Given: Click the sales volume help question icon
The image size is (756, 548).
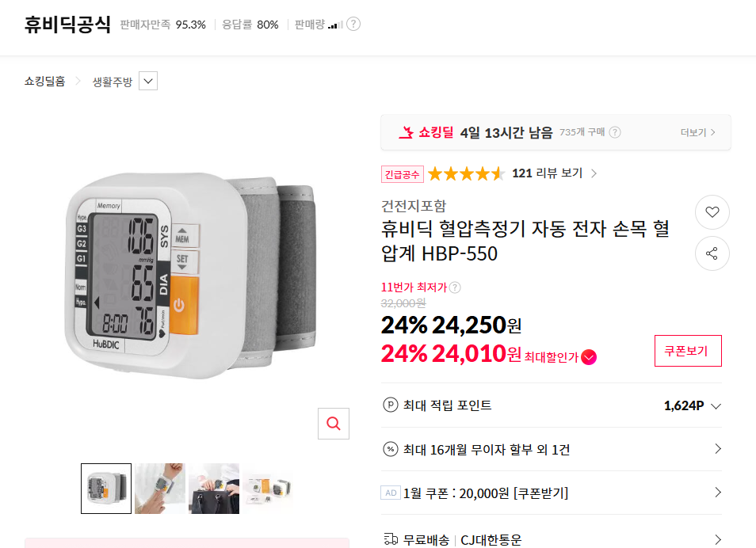Looking at the screenshot, I should [x=353, y=25].
